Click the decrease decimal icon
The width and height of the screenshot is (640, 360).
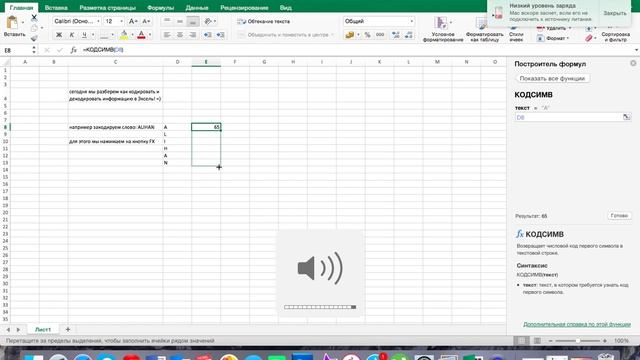point(409,35)
